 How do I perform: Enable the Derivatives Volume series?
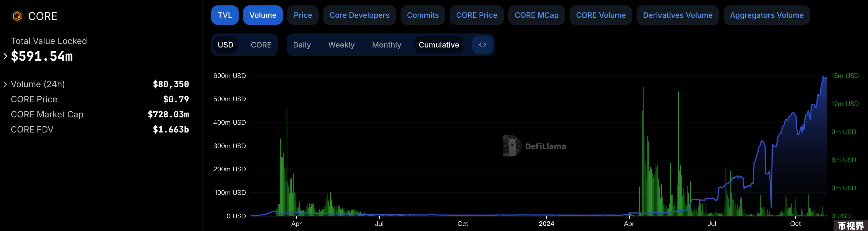click(678, 15)
